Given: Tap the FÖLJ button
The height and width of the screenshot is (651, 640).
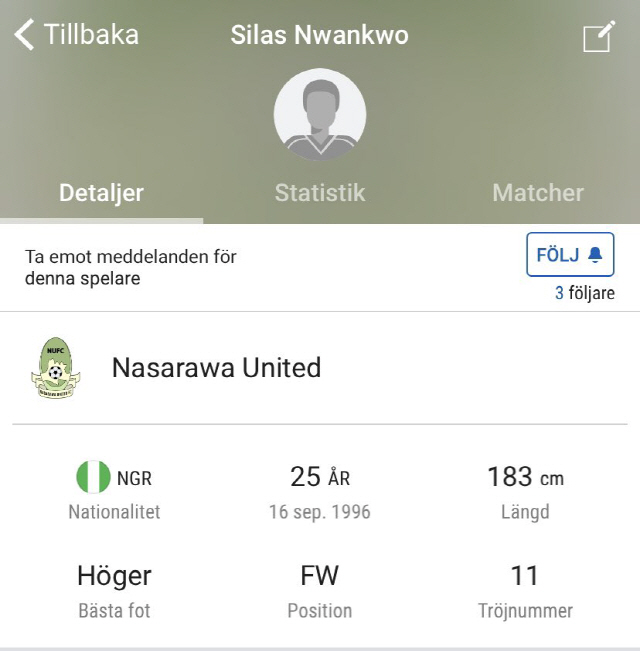Looking at the screenshot, I should (x=570, y=255).
